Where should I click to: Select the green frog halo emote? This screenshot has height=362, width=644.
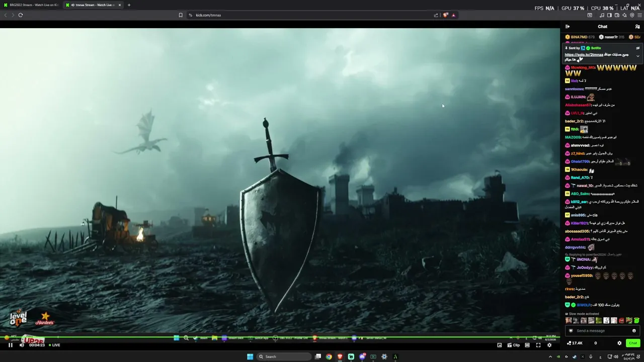click(636, 320)
